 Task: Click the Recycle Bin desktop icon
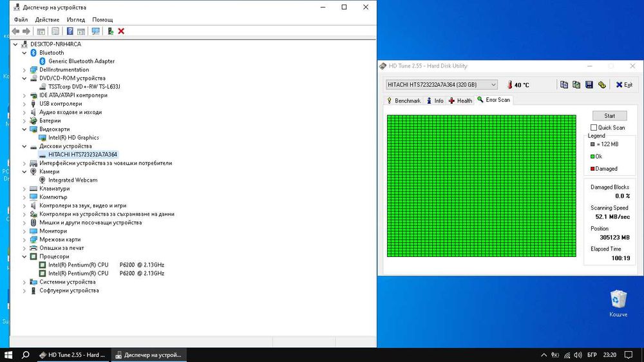[618, 303]
